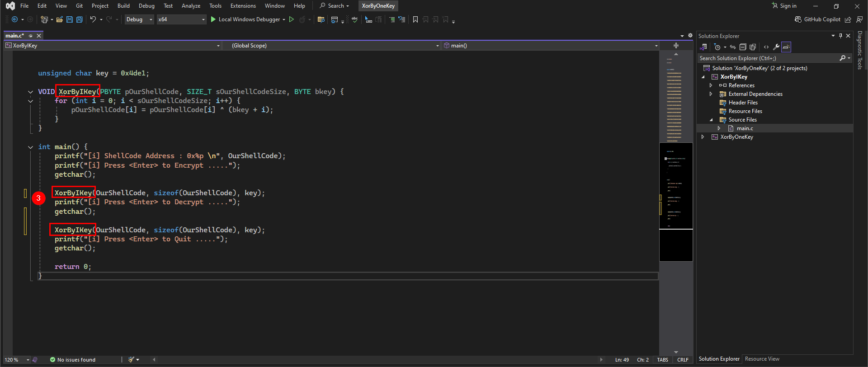This screenshot has width=868, height=367.
Task: Click the editor settings gear icon
Action: [690, 35]
